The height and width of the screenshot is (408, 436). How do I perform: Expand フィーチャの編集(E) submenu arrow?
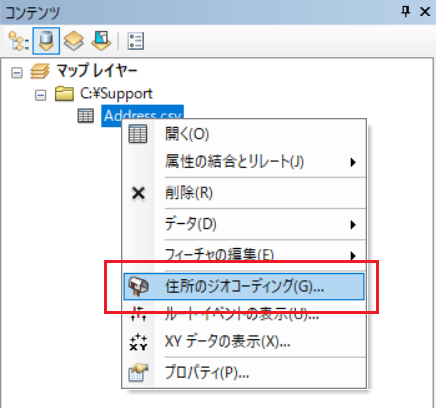[353, 256]
